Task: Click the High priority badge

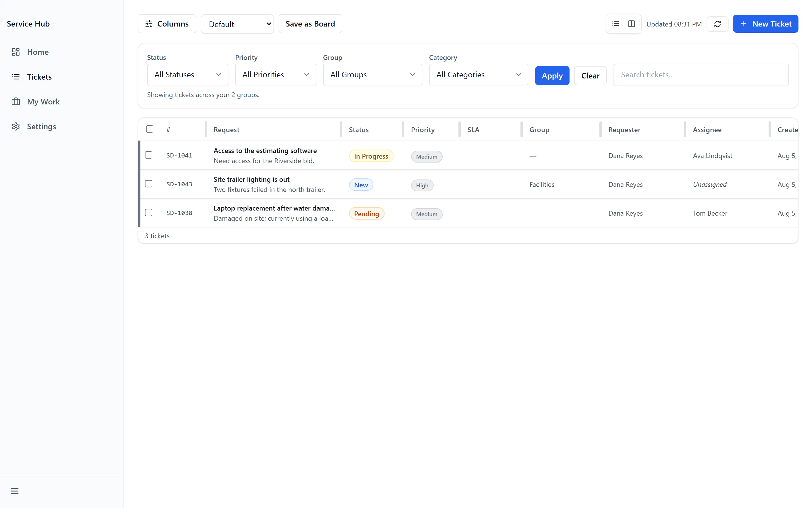Action: 422,185
